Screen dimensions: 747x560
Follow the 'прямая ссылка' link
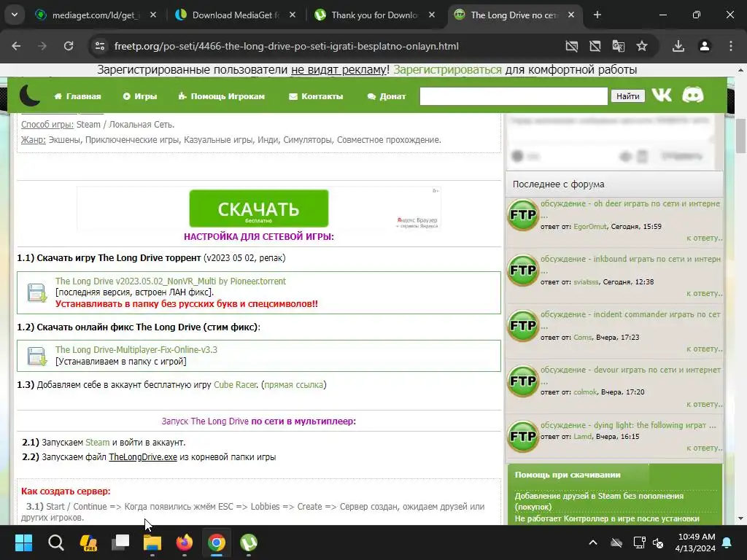(x=293, y=385)
